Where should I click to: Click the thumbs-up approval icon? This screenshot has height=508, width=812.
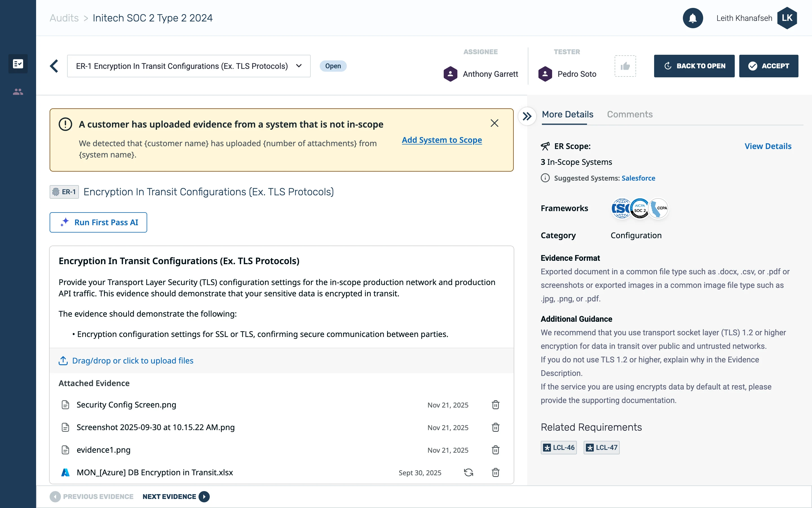pyautogui.click(x=625, y=66)
